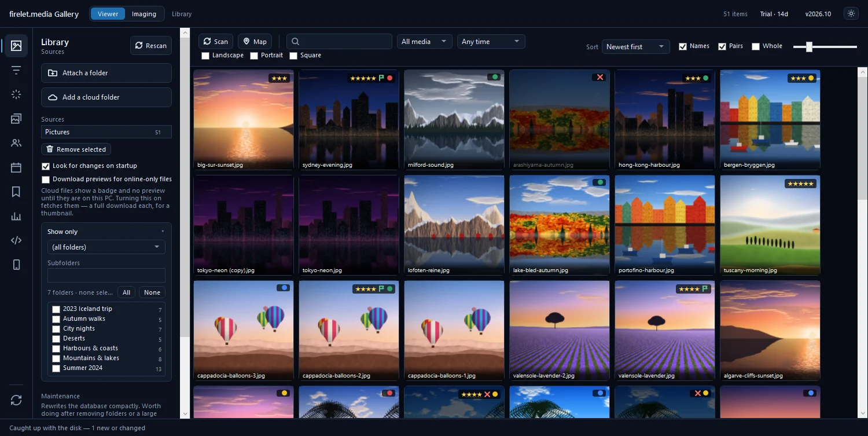Check the Summer 2024 folder
The image size is (868, 436).
[56, 368]
